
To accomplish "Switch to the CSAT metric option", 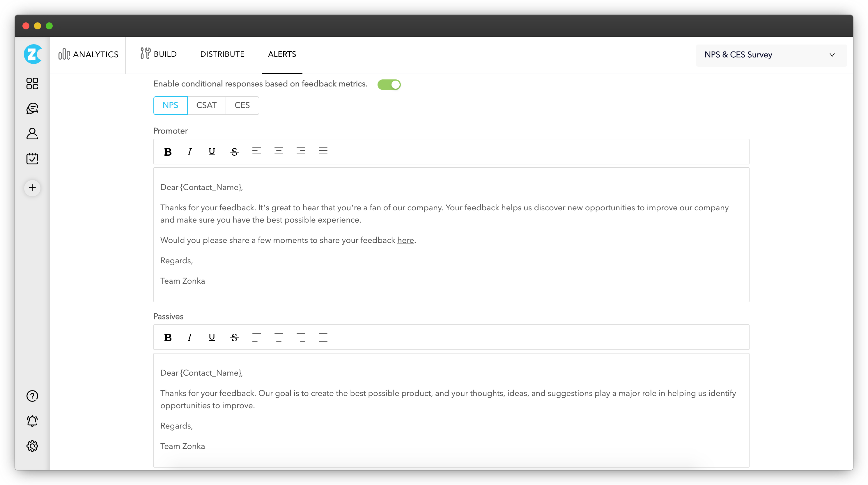I will [x=207, y=105].
